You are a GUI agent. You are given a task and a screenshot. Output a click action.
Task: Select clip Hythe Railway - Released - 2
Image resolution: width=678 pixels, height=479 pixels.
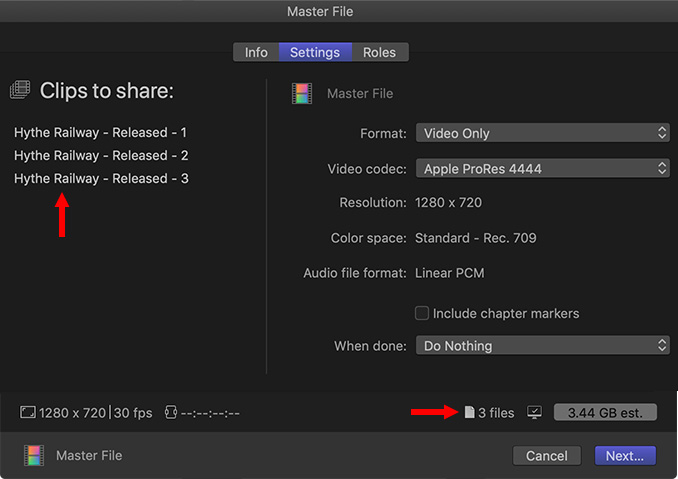pyautogui.click(x=101, y=155)
